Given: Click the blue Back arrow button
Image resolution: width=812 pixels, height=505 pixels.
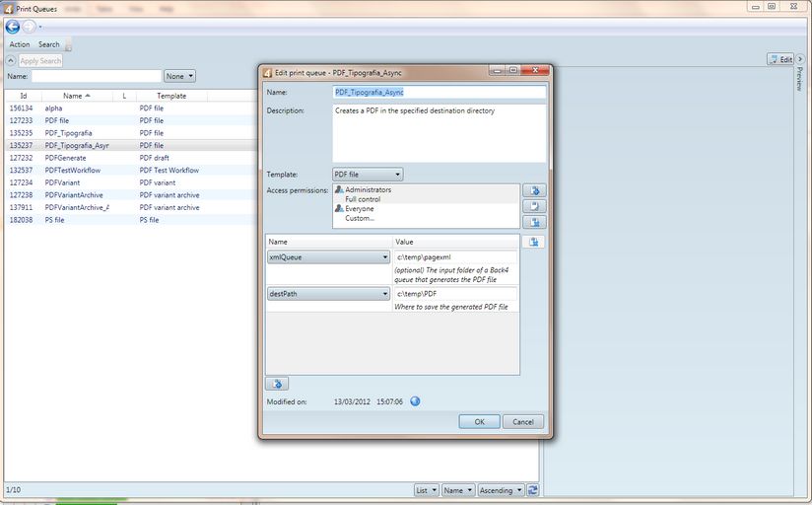Looking at the screenshot, I should coord(13,27).
